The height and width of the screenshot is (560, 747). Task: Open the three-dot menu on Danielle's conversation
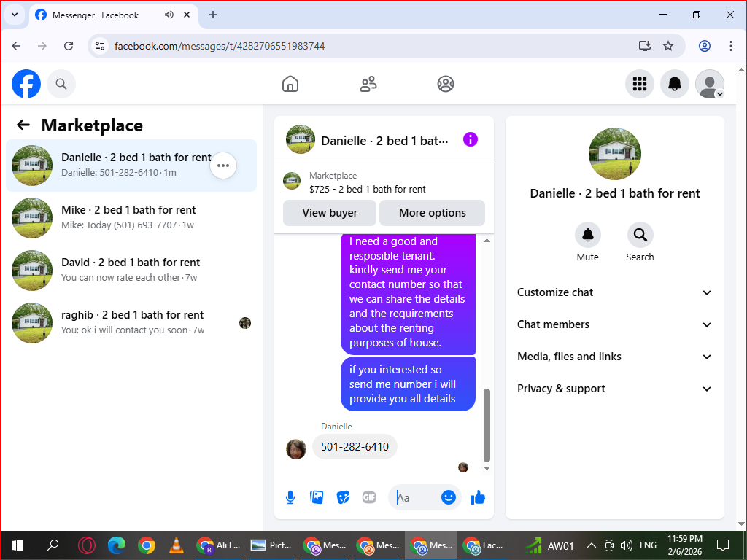pos(223,166)
